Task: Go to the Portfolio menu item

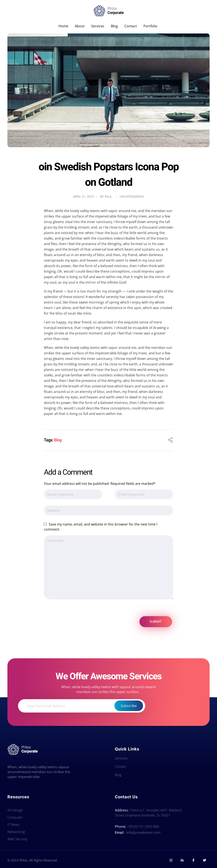Action: tap(150, 26)
